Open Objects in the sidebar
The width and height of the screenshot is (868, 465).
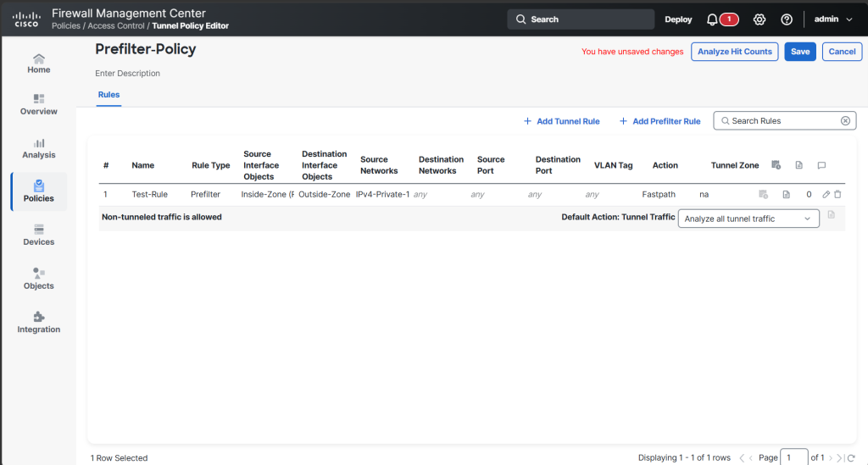(x=39, y=280)
